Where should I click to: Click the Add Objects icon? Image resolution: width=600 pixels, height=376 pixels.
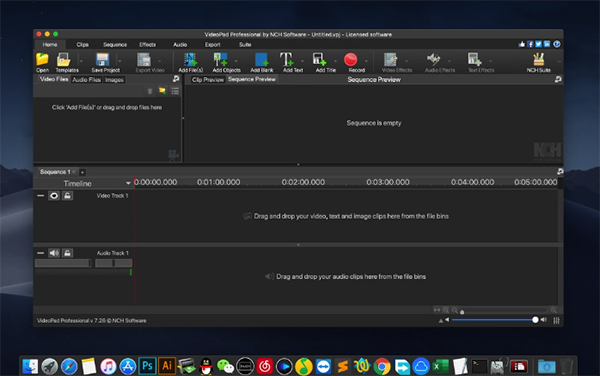tap(221, 60)
